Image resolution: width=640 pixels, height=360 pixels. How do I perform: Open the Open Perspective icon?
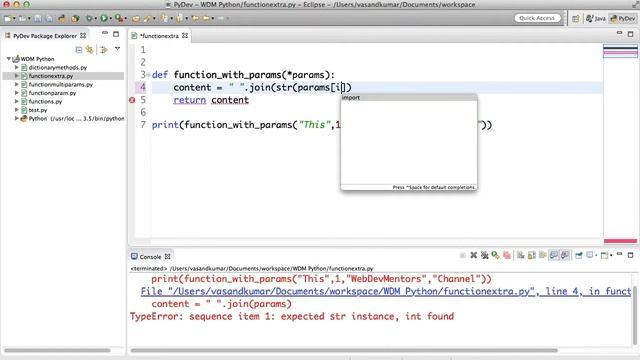tap(576, 18)
